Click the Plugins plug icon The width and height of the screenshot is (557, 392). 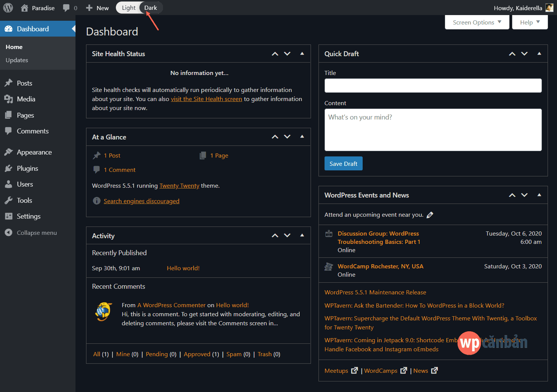pos(8,168)
